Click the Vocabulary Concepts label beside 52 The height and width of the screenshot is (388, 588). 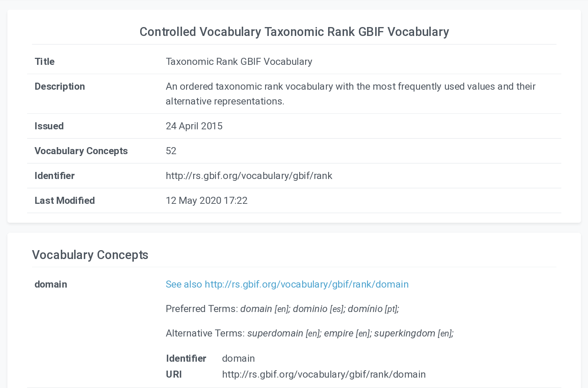tap(81, 151)
